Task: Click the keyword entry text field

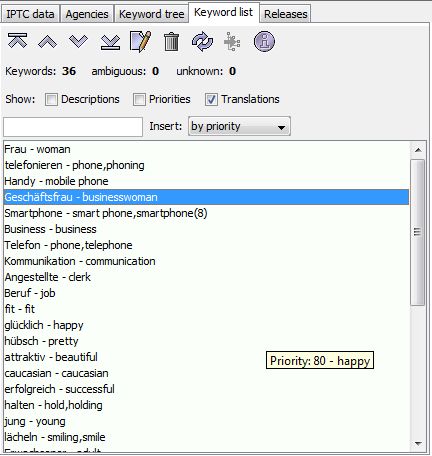Action: point(73,126)
